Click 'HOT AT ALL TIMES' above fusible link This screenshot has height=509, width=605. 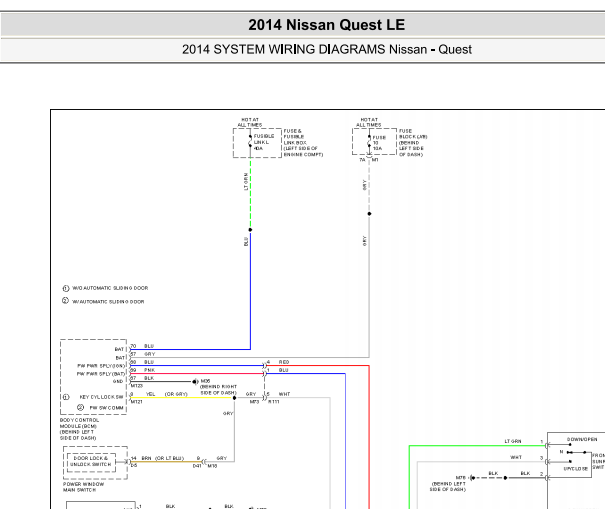click(x=250, y=122)
